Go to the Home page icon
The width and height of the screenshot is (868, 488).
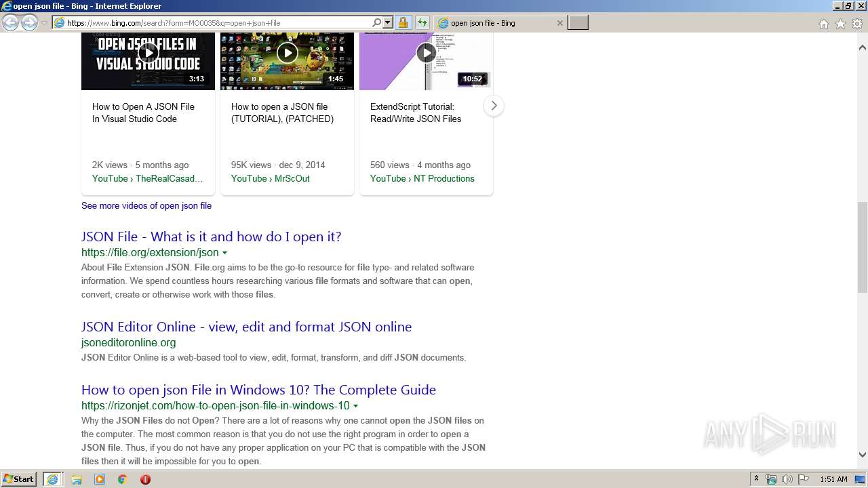click(823, 24)
